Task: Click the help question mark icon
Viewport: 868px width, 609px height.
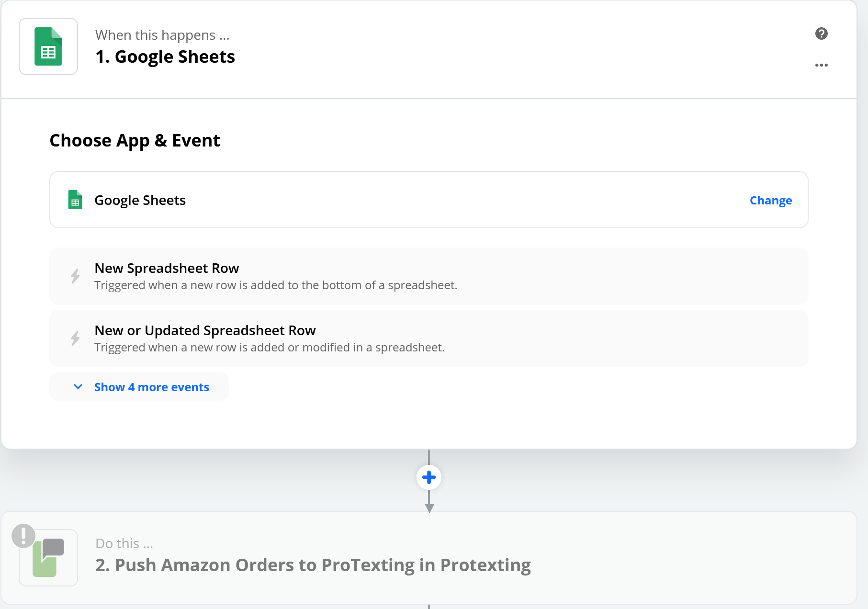Action: 822,34
